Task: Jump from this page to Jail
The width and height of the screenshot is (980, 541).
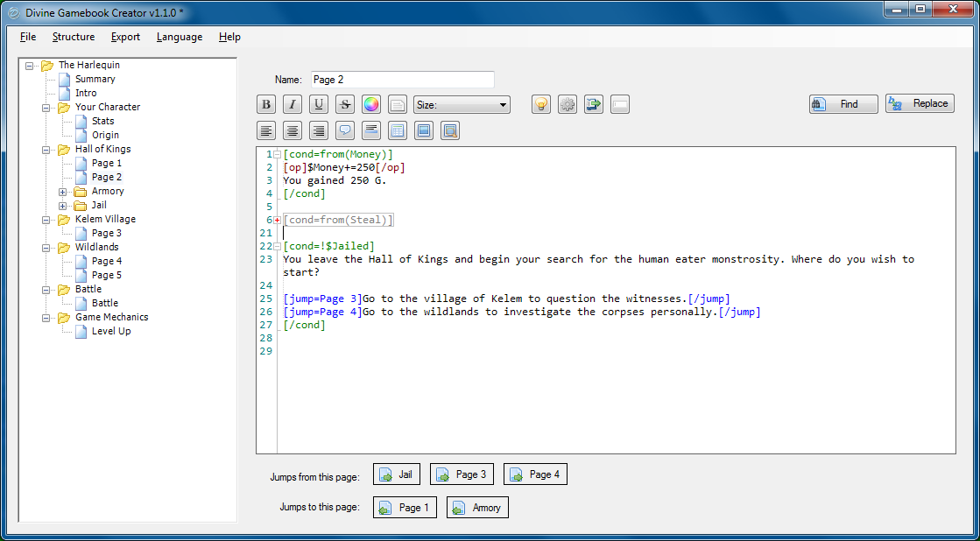Action: coord(397,474)
